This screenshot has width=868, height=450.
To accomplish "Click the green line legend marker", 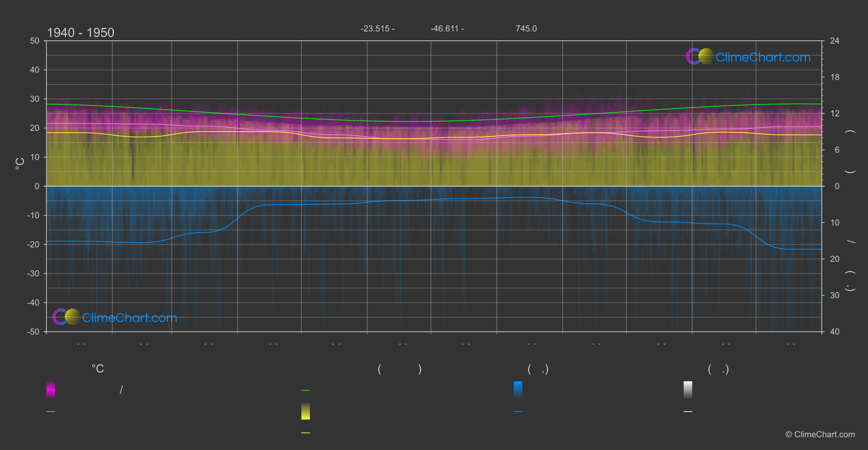I will [x=306, y=390].
